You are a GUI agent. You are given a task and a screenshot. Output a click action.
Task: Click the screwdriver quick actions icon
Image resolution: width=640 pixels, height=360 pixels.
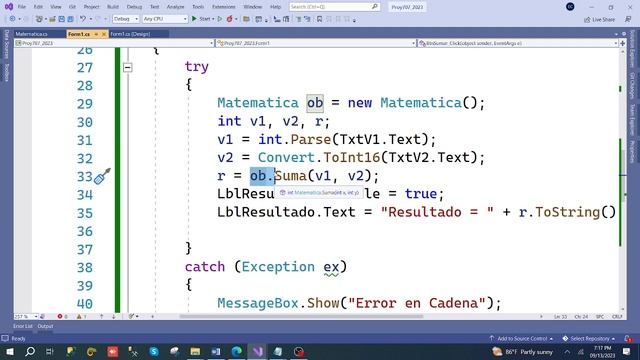[102, 176]
